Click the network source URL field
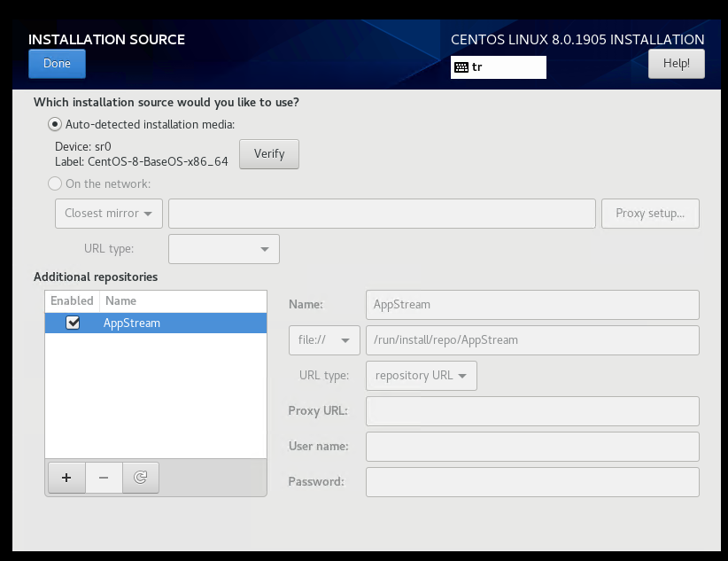 (x=382, y=214)
